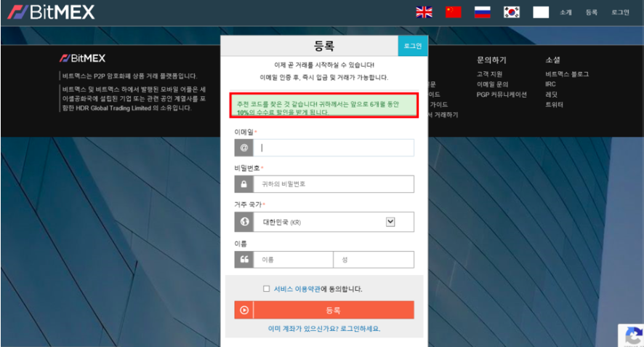644x347 pixels.
Task: Open the 트위터 footer link
Action: 554,105
